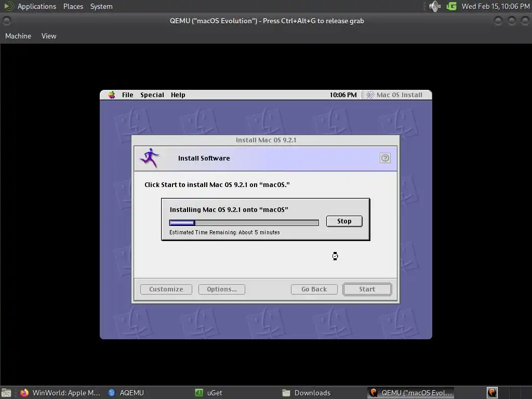The height and width of the screenshot is (399, 532).
Task: Switch to uGet window in taskbar
Action: pos(209,393)
